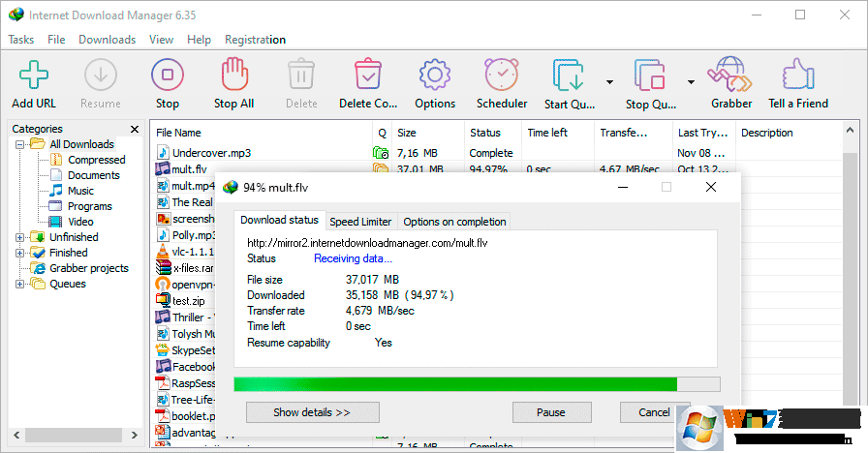Switch to Options on completion tab
Viewport: 868px width, 453px height.
(454, 222)
